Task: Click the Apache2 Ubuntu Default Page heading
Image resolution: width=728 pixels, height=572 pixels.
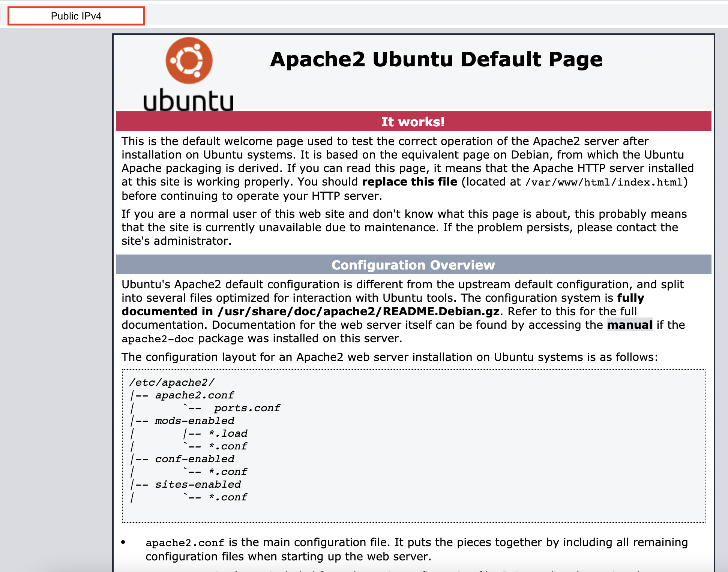Action: click(x=436, y=59)
